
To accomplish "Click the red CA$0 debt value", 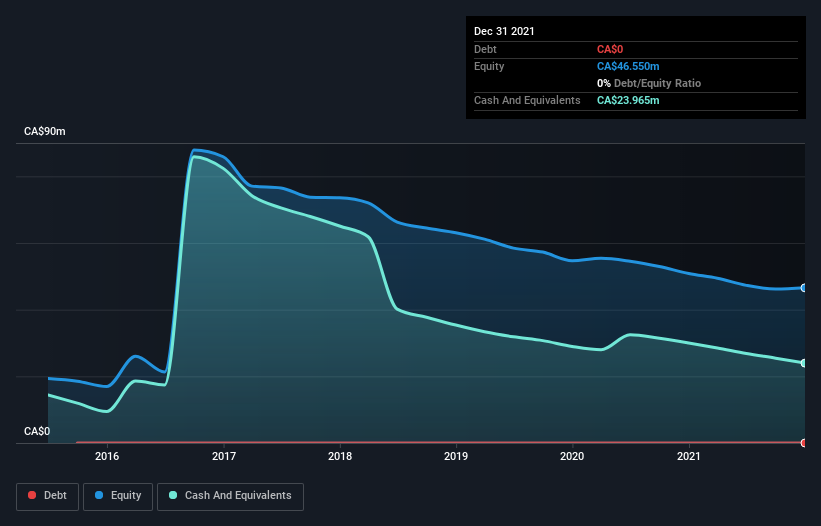I will (610, 49).
